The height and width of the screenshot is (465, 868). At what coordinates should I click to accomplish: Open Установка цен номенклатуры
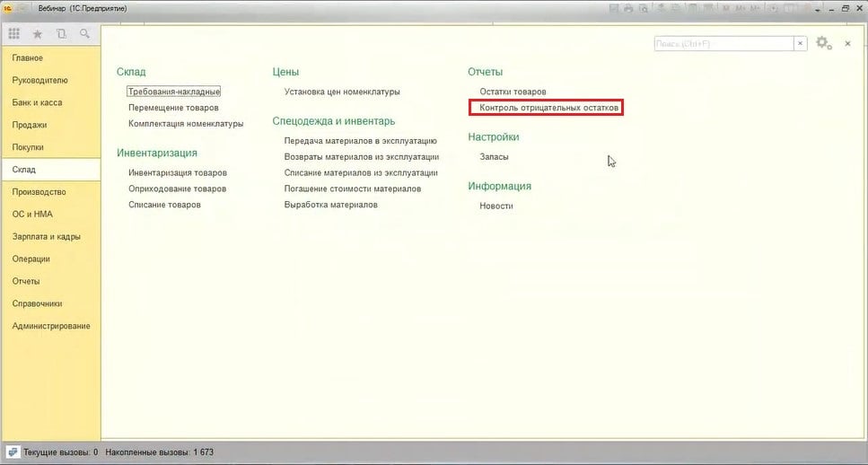[342, 92]
